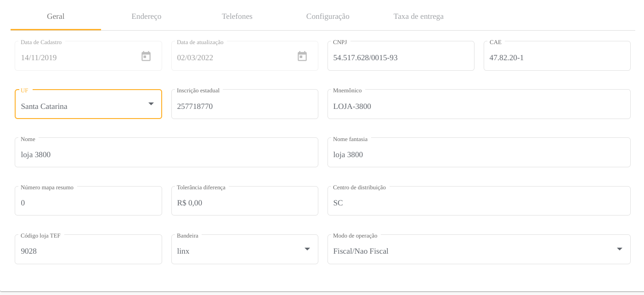644x295 pixels.
Task: Expand the UF dropdown arrow
Action: (x=151, y=104)
